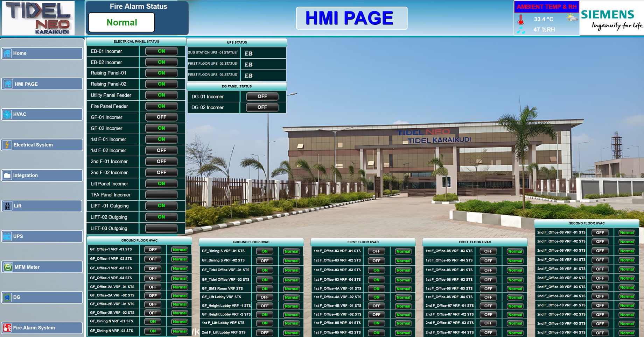
Task: Open the Fire Alarm System page
Action: 42,328
